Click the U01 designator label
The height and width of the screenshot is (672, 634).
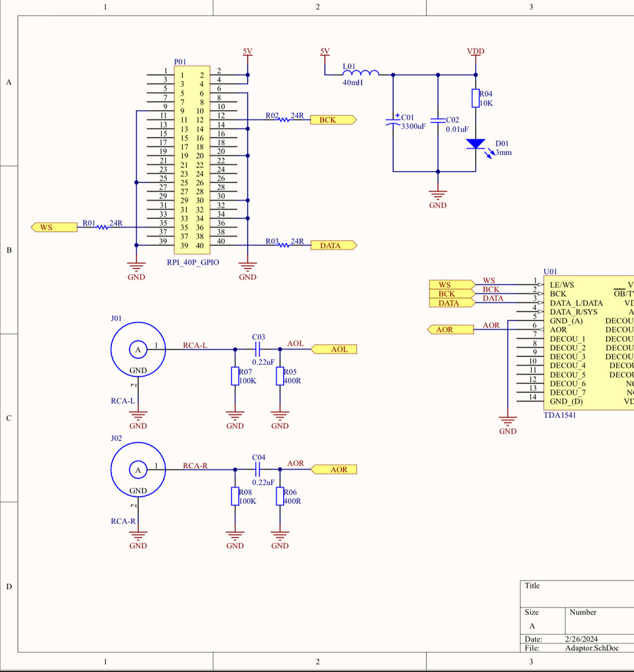click(550, 272)
